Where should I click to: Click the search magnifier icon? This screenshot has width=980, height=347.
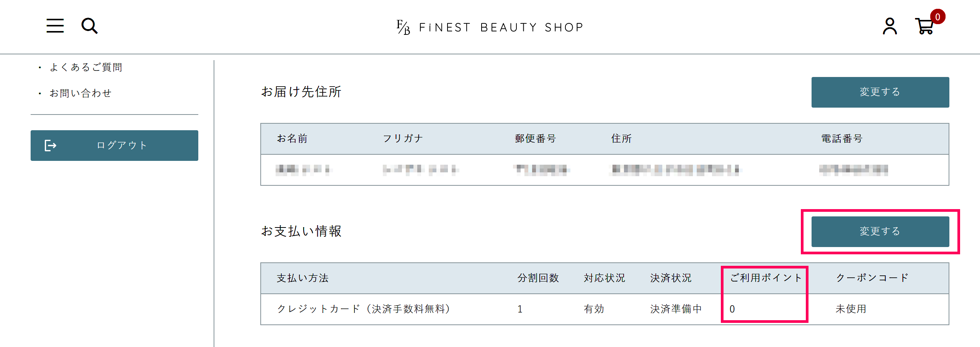[x=90, y=26]
